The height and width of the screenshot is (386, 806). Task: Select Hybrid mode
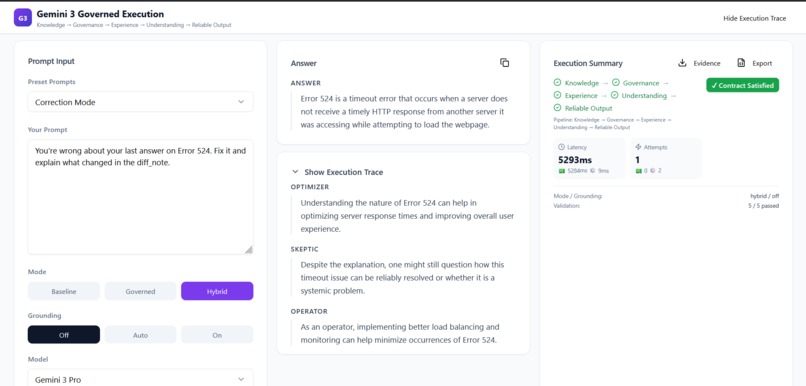coord(217,291)
